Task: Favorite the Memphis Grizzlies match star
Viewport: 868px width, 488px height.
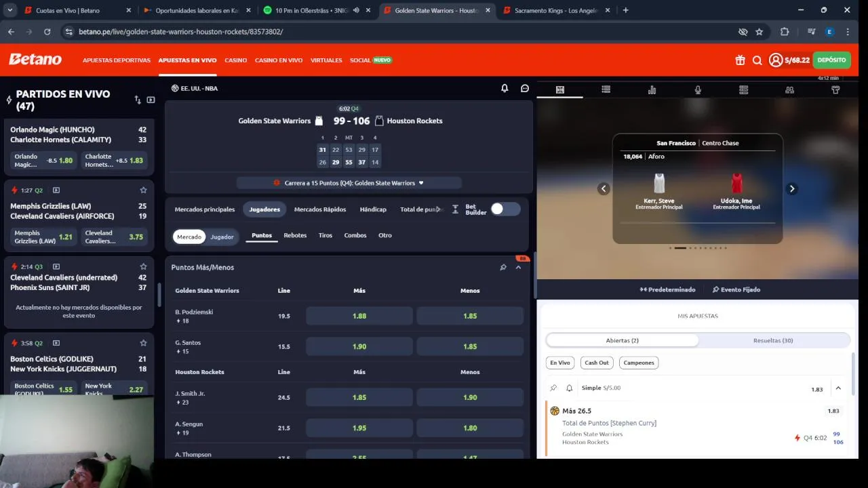Action: pyautogui.click(x=143, y=190)
